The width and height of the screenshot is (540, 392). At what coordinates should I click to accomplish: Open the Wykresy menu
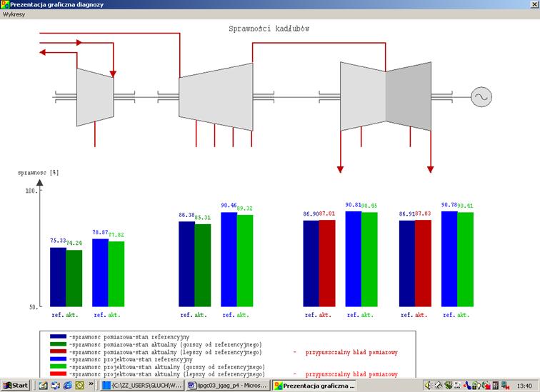tap(14, 14)
